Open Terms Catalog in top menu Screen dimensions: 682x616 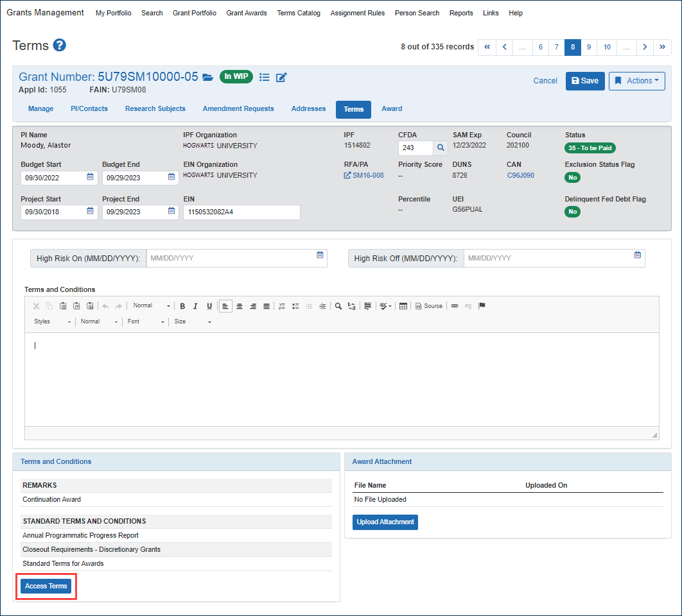coord(299,13)
